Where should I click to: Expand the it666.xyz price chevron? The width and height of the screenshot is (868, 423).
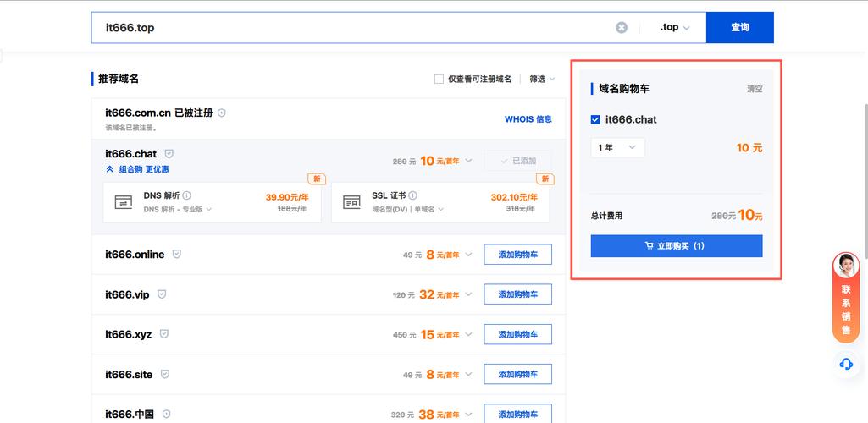coord(468,334)
